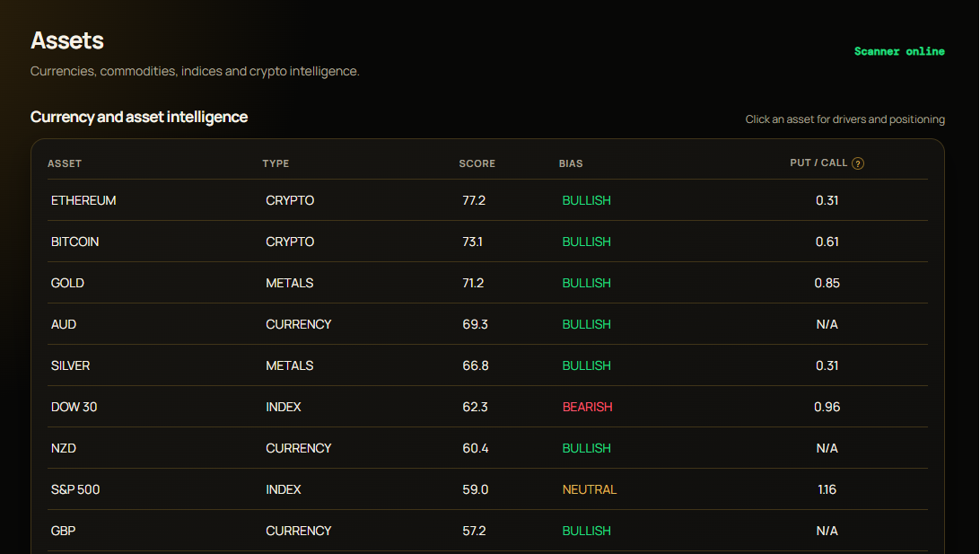Image resolution: width=980 pixels, height=554 pixels.
Task: Click the Put/Call help question mark icon
Action: (858, 163)
